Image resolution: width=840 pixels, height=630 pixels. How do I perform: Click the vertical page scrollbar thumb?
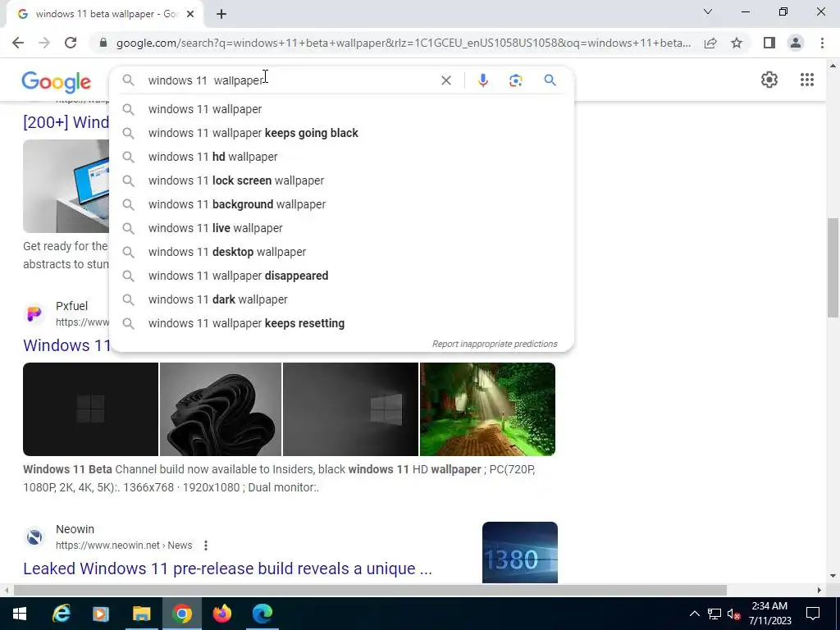833,267
